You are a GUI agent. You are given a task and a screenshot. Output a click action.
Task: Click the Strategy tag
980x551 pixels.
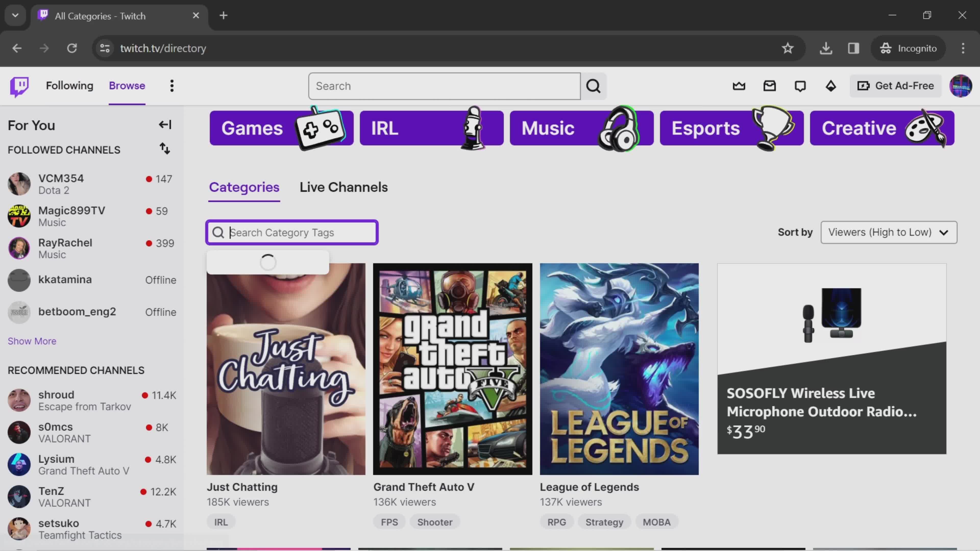pos(604,522)
